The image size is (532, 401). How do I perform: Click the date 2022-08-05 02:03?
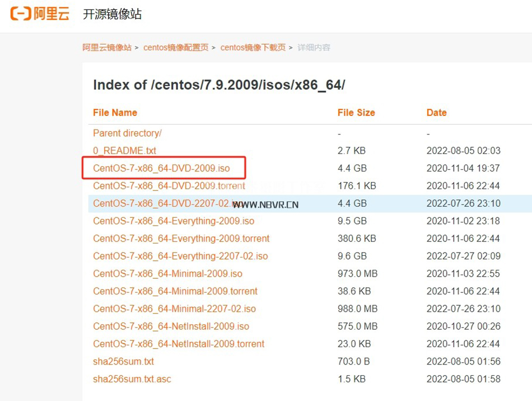(x=464, y=151)
